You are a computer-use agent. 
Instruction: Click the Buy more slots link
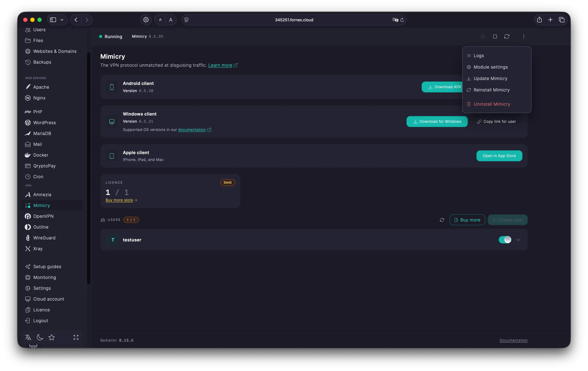click(119, 200)
